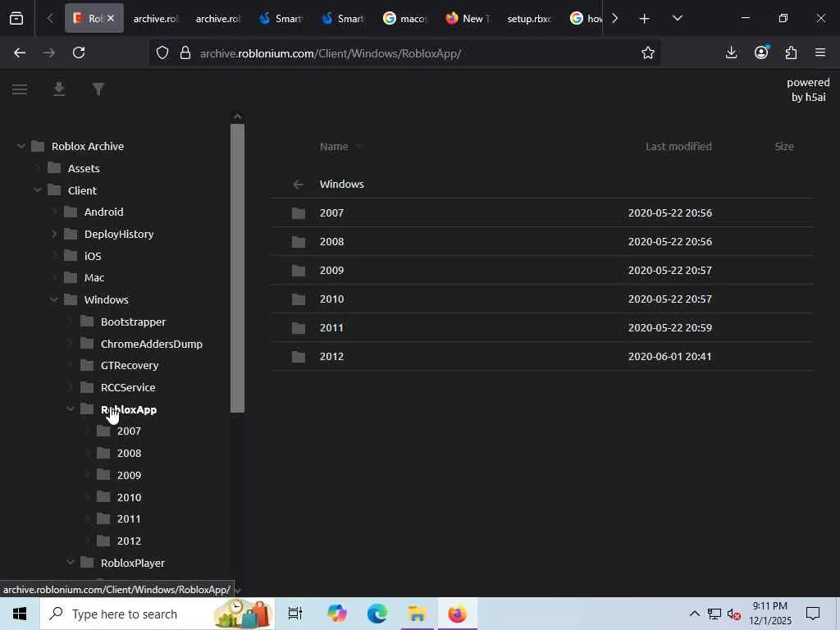
Task: Open Windows Start menu
Action: 20,614
